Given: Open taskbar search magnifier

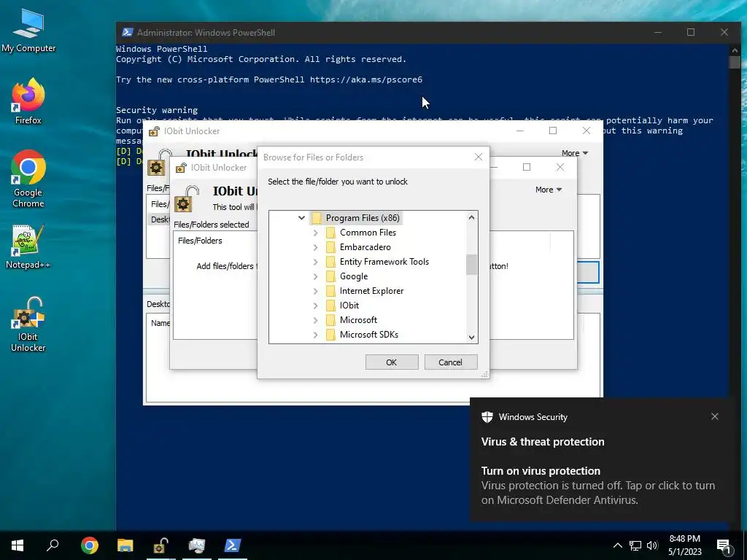Looking at the screenshot, I should click(53, 545).
